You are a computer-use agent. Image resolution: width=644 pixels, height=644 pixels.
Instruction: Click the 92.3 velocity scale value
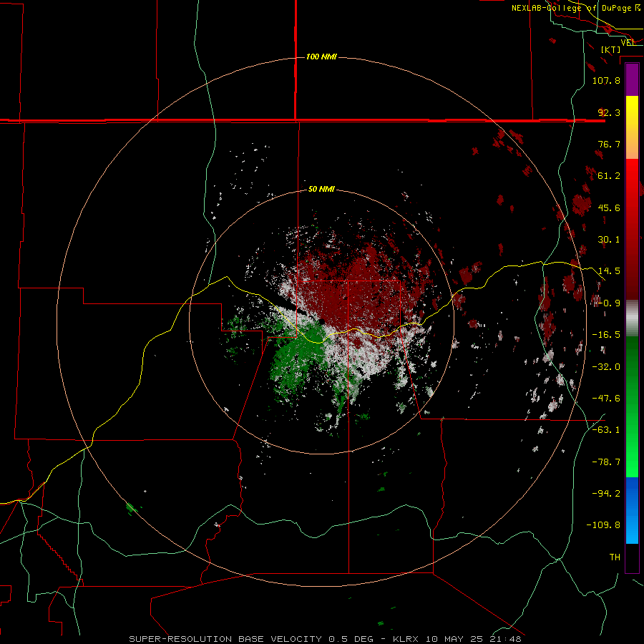click(x=609, y=112)
